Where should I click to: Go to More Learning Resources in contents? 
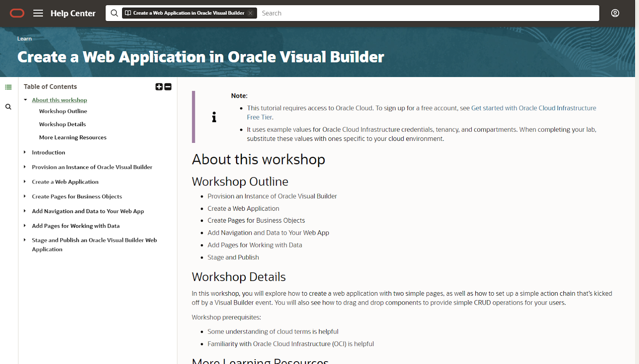[73, 138]
